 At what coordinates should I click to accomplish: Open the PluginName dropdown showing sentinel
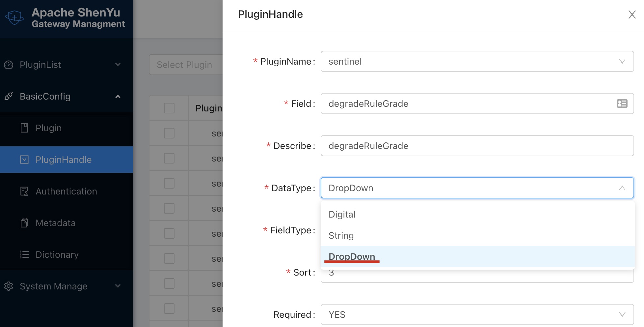[x=477, y=61]
